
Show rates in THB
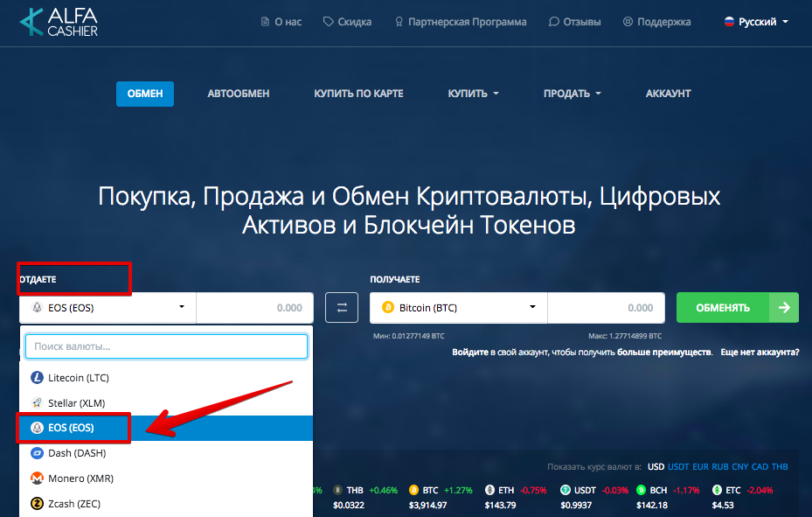coord(780,467)
